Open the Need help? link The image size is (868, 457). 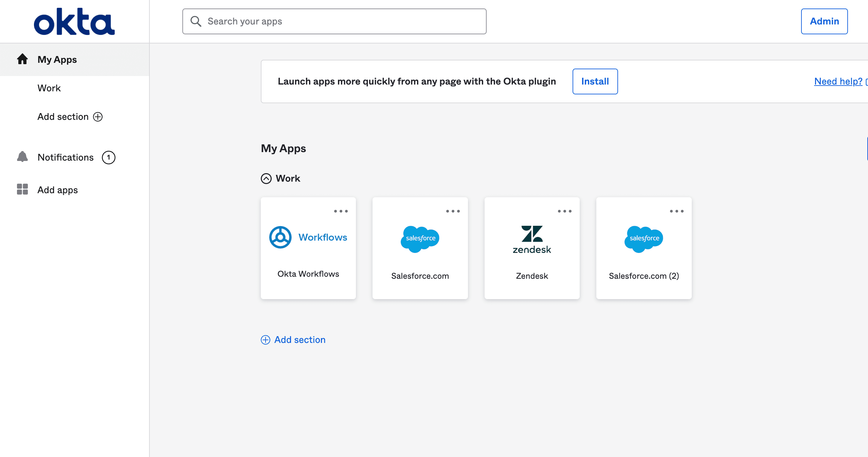pos(837,81)
